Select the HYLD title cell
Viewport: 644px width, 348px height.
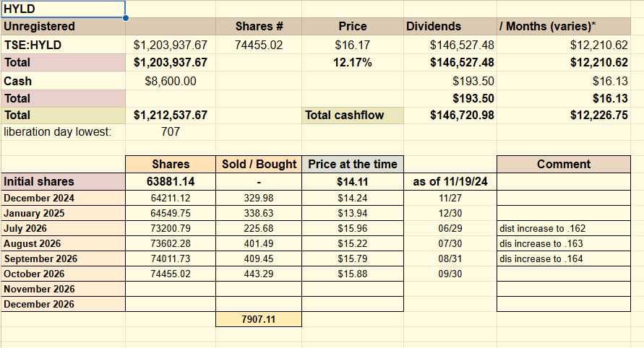pyautogui.click(x=64, y=9)
